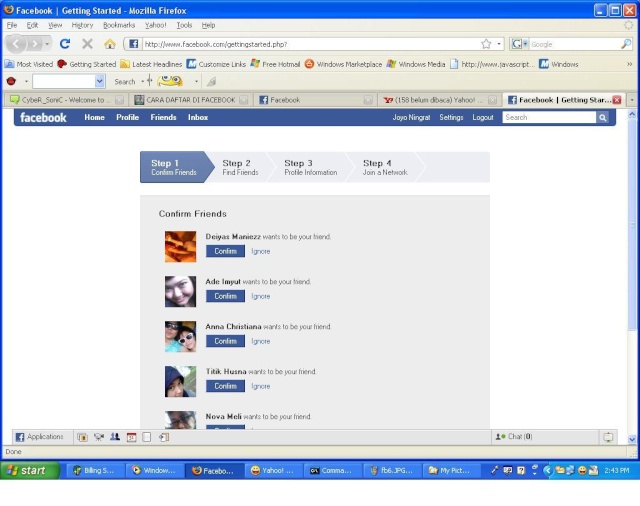
Task: Click the scrollbar down arrow
Action: tap(632, 439)
